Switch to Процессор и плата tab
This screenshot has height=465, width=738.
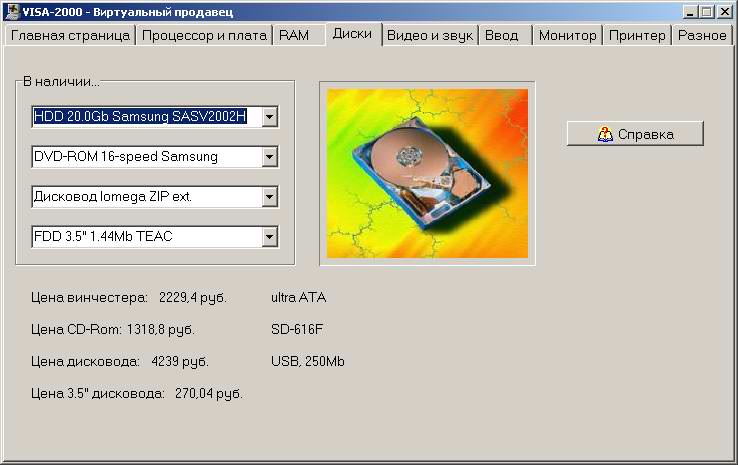tap(204, 35)
